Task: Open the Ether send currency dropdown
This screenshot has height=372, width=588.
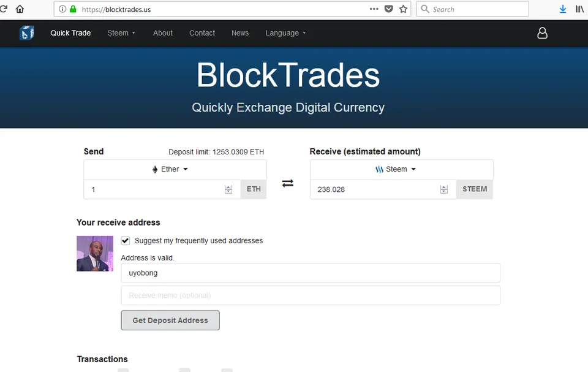Action: 175,169
